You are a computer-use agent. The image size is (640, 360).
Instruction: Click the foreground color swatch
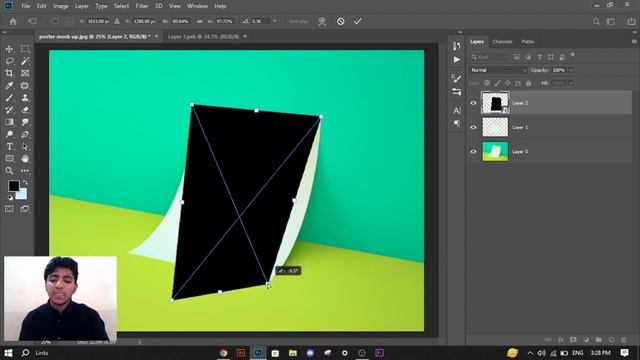(14, 186)
